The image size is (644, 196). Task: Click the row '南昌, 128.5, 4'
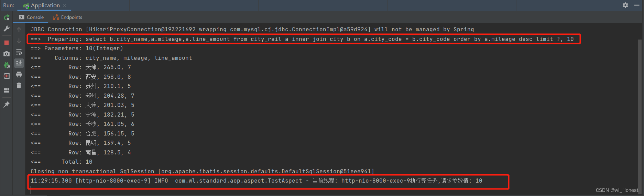81,153
